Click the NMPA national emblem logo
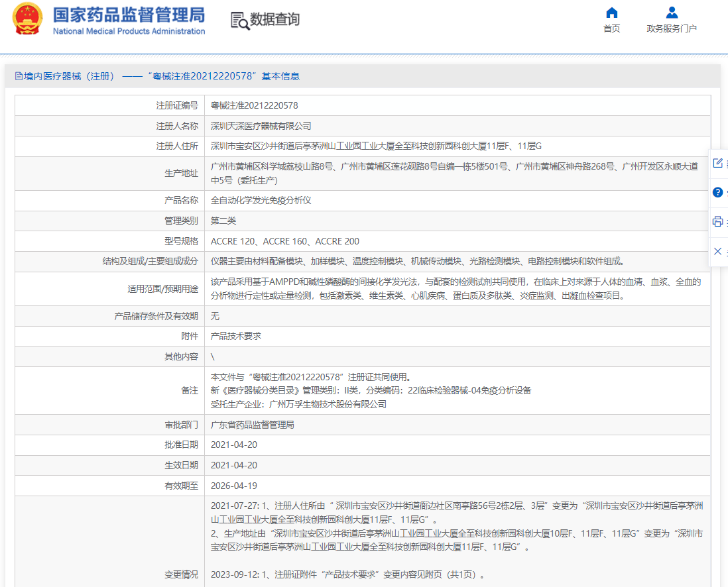The width and height of the screenshot is (728, 587). pyautogui.click(x=27, y=19)
